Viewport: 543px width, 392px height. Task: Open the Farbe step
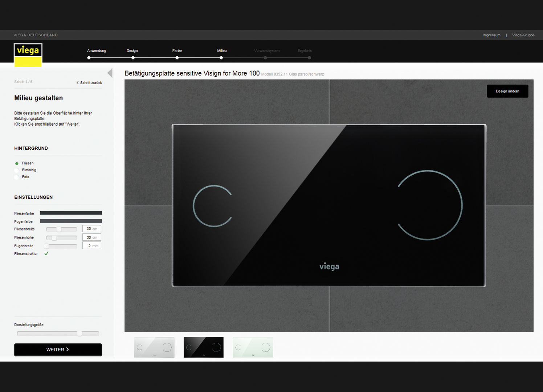click(177, 51)
